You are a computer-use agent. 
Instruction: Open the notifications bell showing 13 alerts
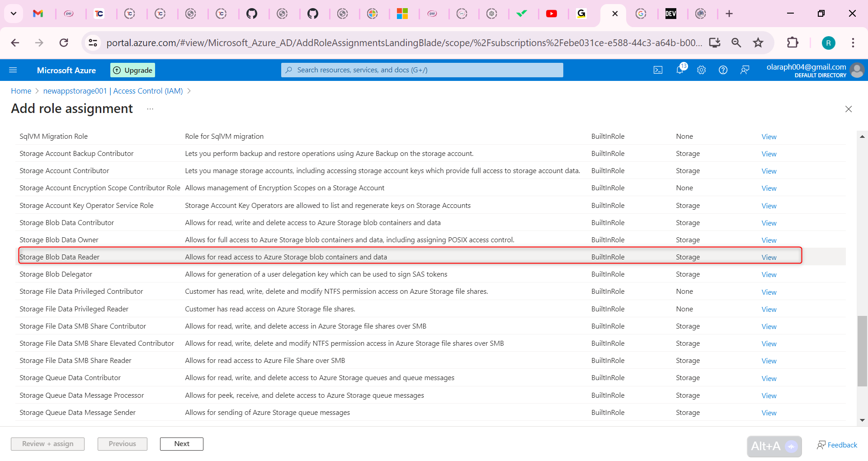click(x=679, y=70)
